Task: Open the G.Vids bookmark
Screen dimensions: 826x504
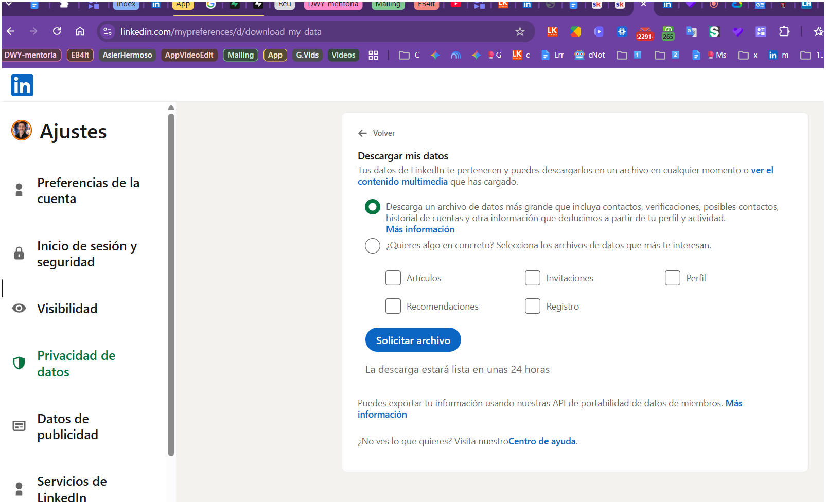Action: point(307,55)
